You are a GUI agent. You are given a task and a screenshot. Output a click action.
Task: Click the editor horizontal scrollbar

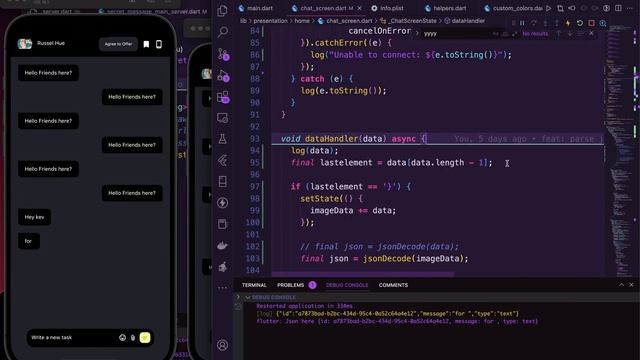pyautogui.click(x=362, y=274)
